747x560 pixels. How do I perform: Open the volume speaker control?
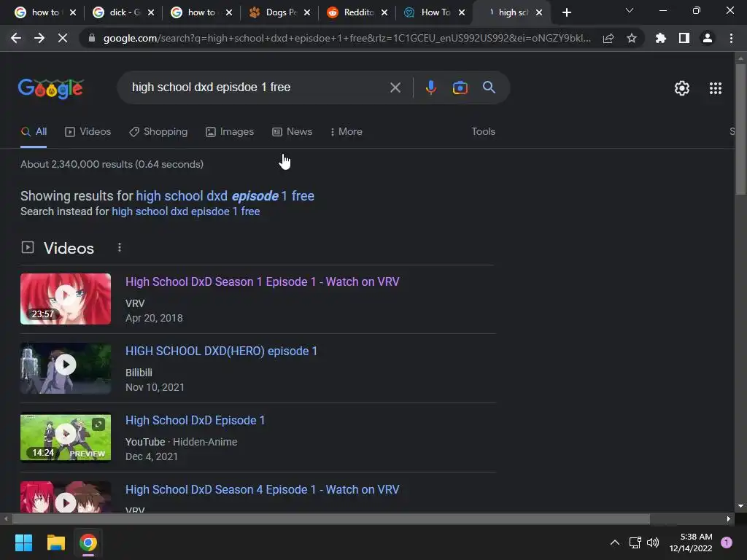pos(653,542)
